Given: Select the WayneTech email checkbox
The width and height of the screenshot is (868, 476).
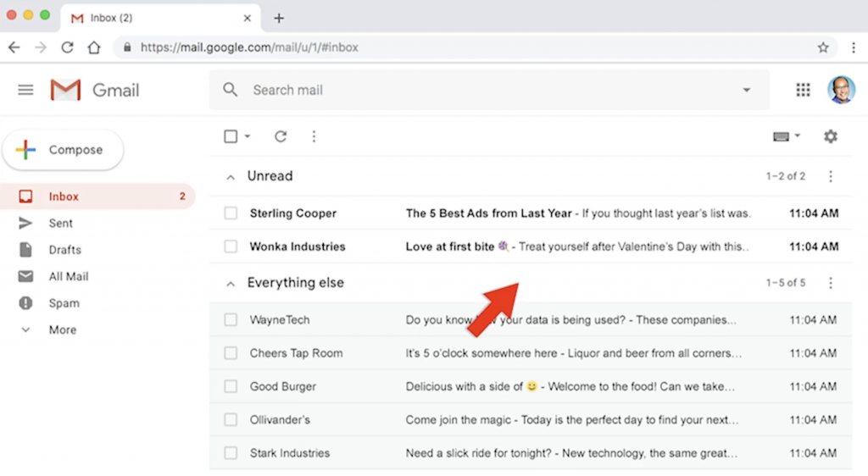Looking at the screenshot, I should (231, 319).
